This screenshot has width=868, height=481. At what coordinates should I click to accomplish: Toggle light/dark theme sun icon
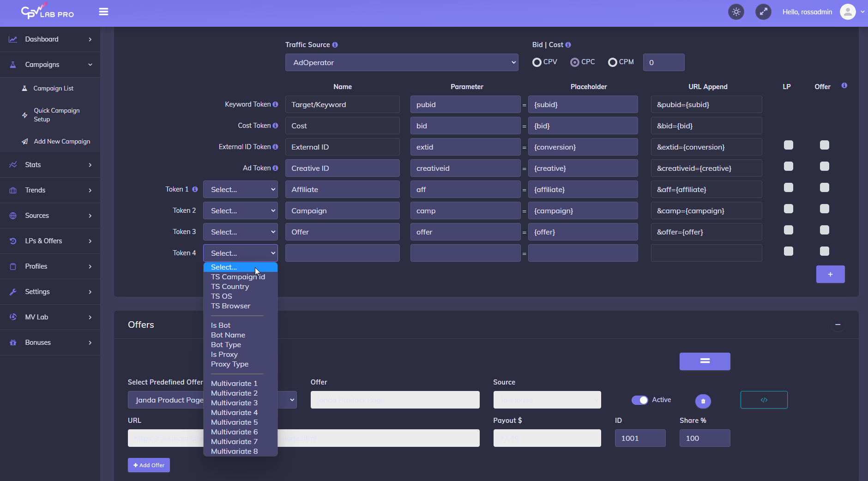[x=736, y=12]
